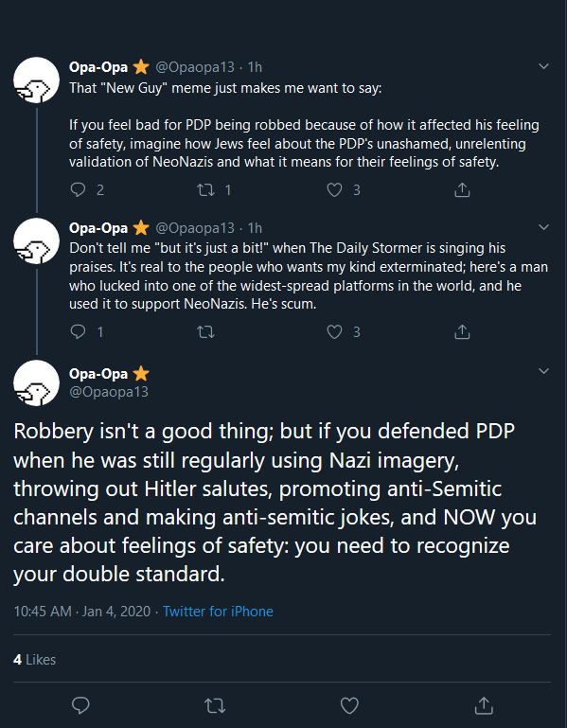Retweet the main double standard tweet
The width and height of the screenshot is (567, 728).
(x=215, y=705)
